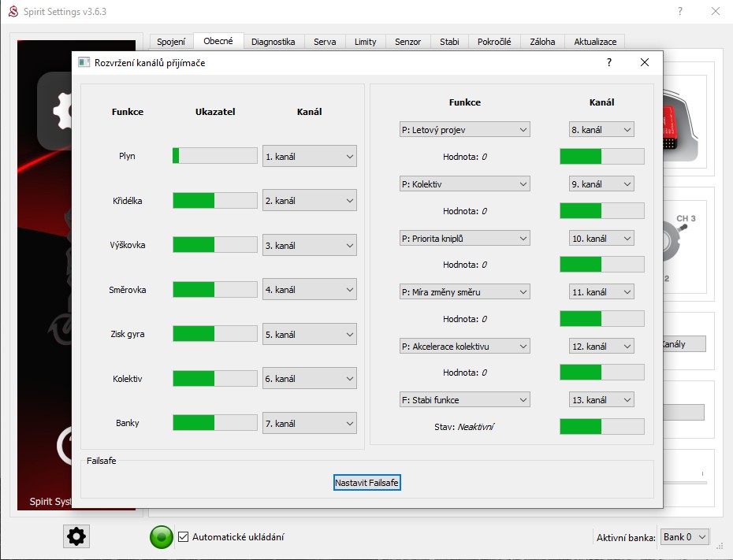The width and height of the screenshot is (733, 560).
Task: Open the F: Stabi funkce dropdown
Action: [x=463, y=400]
